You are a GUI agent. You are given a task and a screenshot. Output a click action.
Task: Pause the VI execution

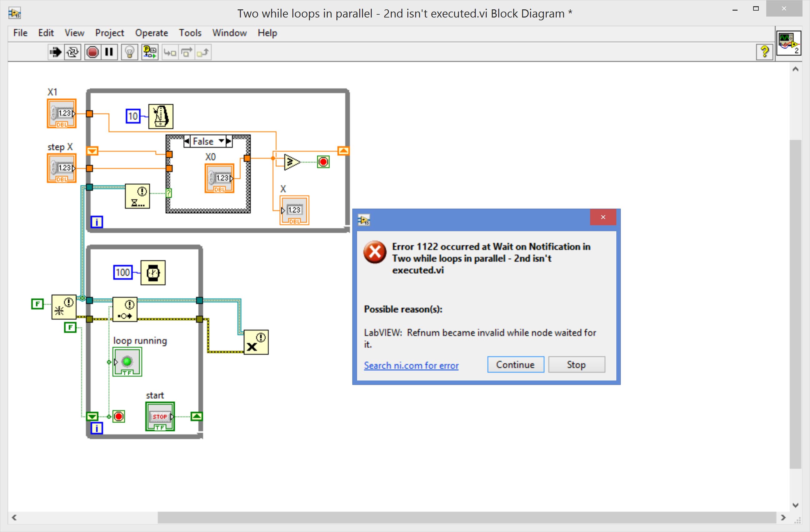[x=109, y=52]
